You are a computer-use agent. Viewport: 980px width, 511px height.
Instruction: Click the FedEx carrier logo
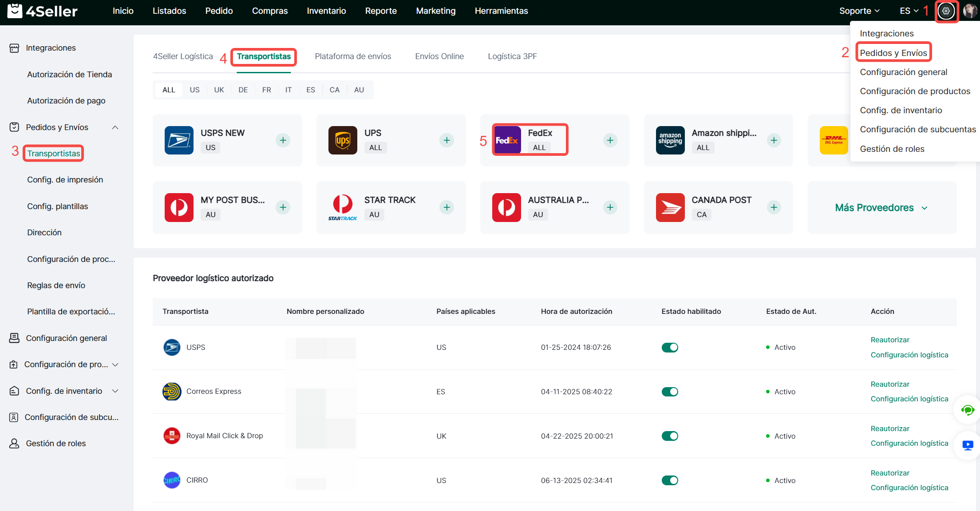tap(507, 140)
